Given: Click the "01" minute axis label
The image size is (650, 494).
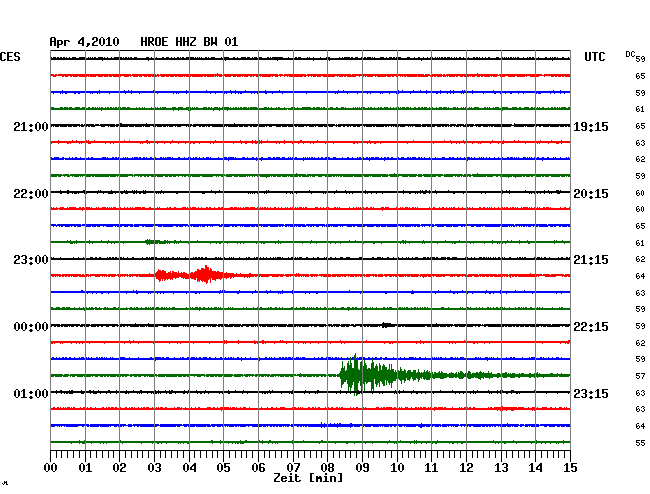Looking at the screenshot, I should (85, 467).
